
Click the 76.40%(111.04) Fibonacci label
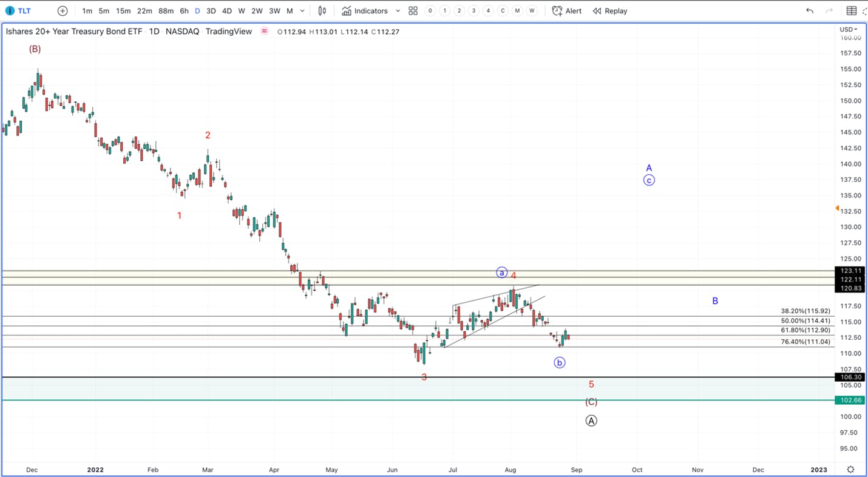coord(805,342)
